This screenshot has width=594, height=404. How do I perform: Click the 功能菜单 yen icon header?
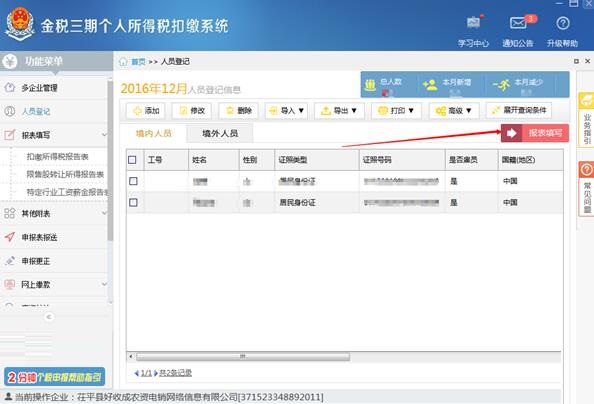click(x=9, y=61)
